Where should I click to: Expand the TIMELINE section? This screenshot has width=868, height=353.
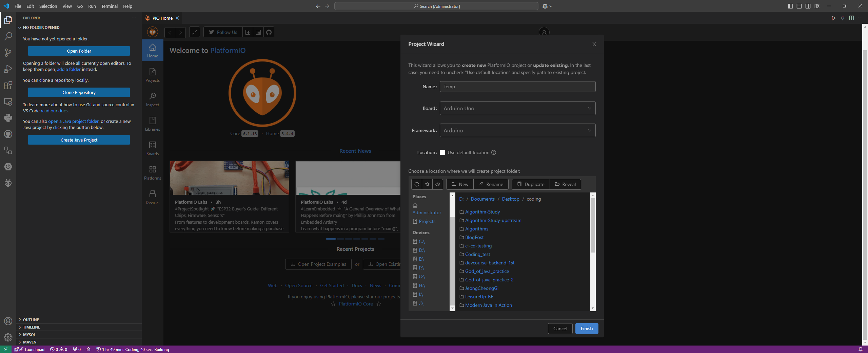[x=79, y=327]
